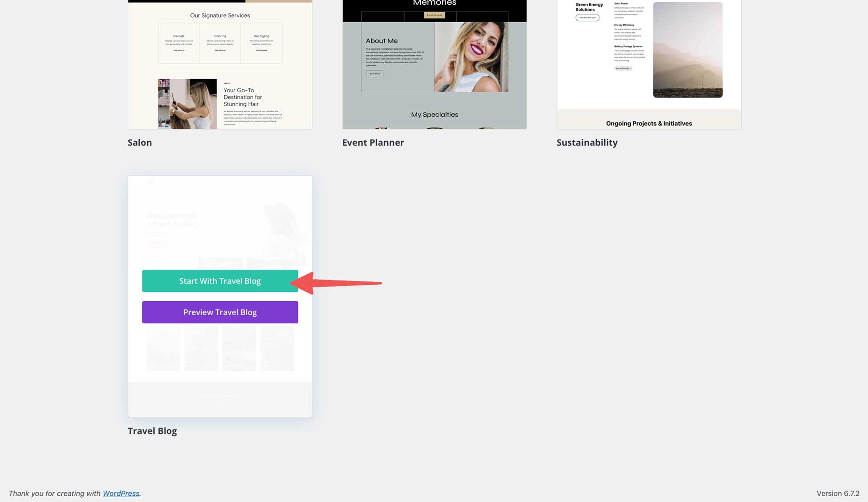Click the gold "Event Services" button
This screenshot has height=502, width=868.
(434, 15)
